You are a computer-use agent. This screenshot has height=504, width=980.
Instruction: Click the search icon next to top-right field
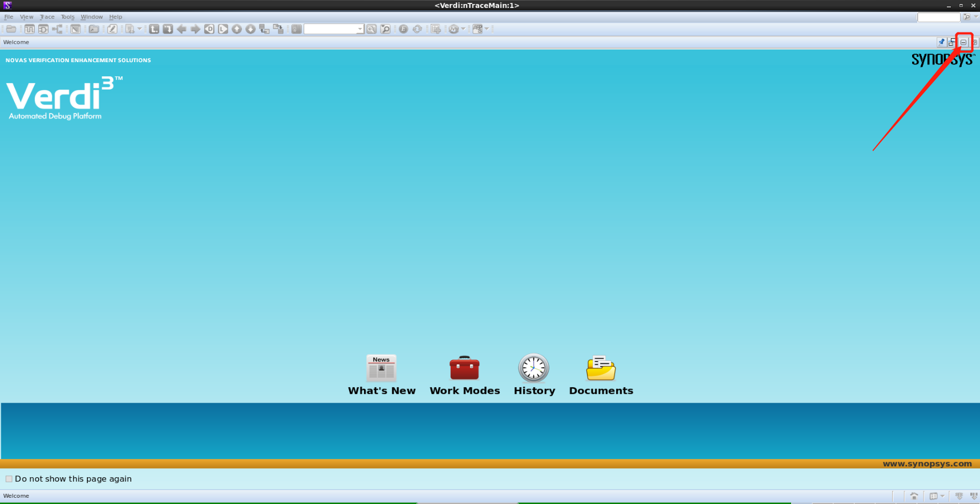point(966,17)
